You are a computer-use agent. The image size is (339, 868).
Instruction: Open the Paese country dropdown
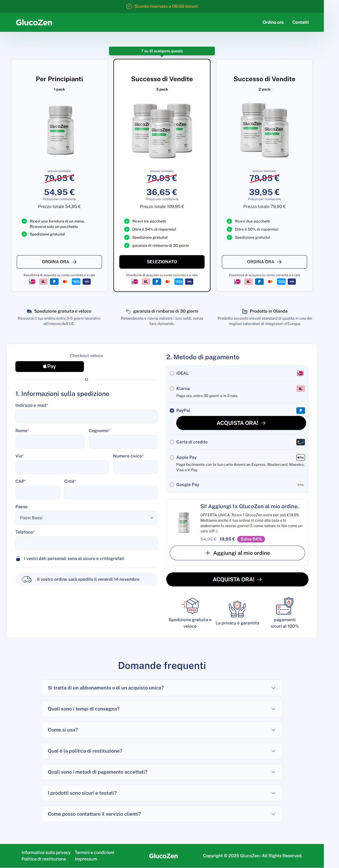click(86, 518)
